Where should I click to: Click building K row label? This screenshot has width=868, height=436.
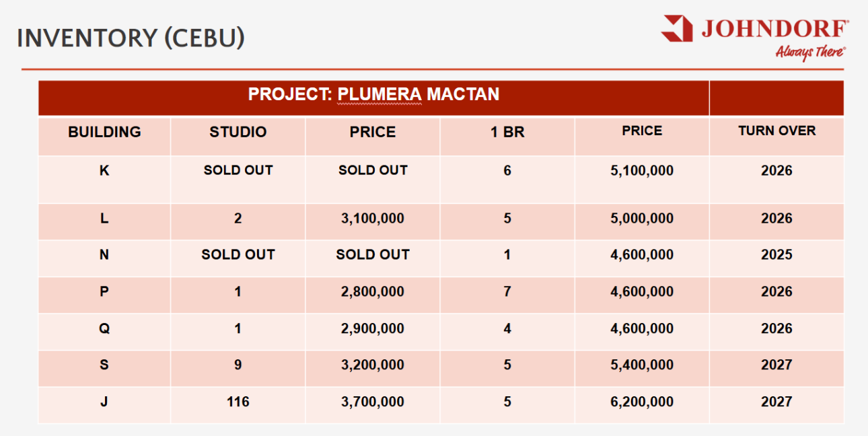pos(104,171)
